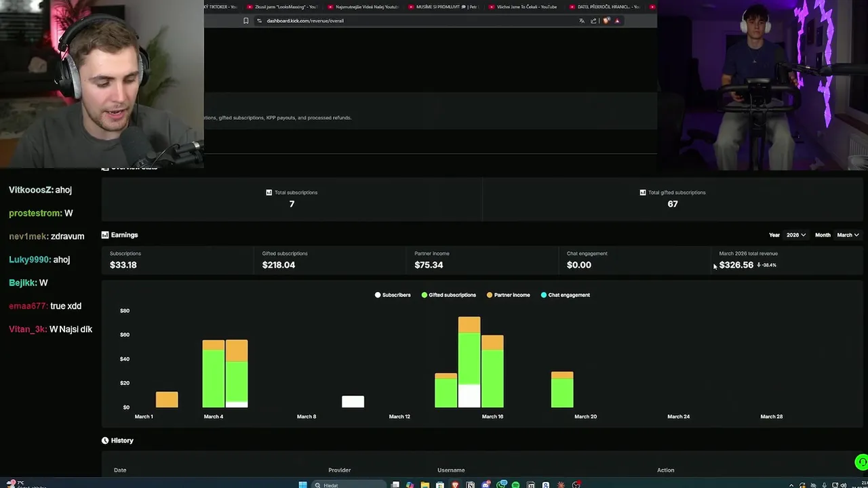
Task: Click the translate page icon
Action: tap(582, 20)
